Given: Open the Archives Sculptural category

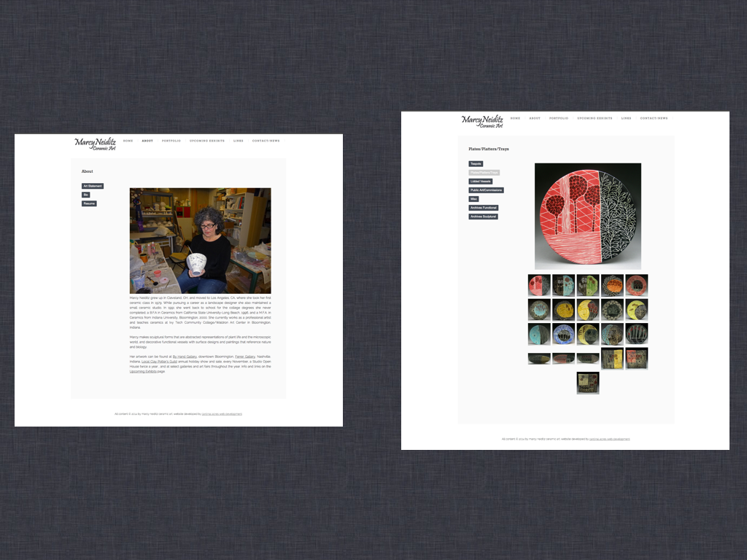Looking at the screenshot, I should click(x=483, y=217).
